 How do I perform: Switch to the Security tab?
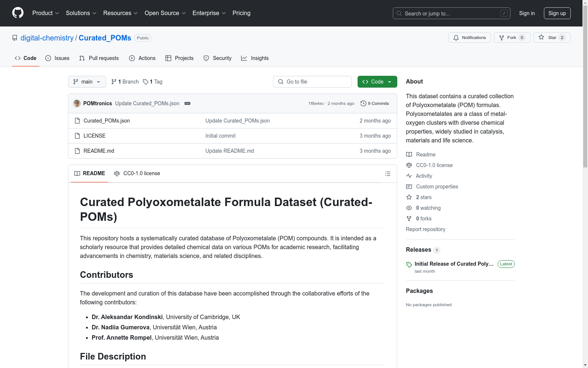click(218, 58)
